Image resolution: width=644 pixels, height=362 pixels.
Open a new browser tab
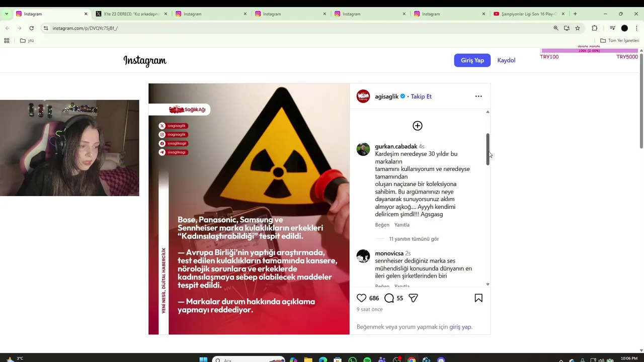575,14
